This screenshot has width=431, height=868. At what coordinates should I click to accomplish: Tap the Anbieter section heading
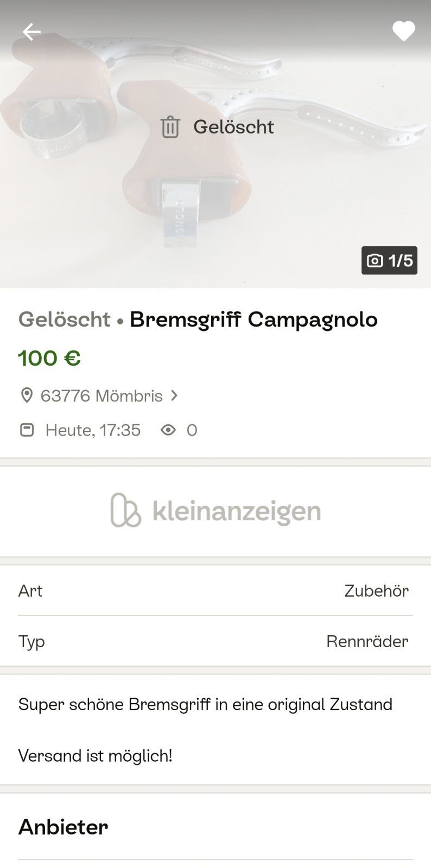[x=63, y=827]
